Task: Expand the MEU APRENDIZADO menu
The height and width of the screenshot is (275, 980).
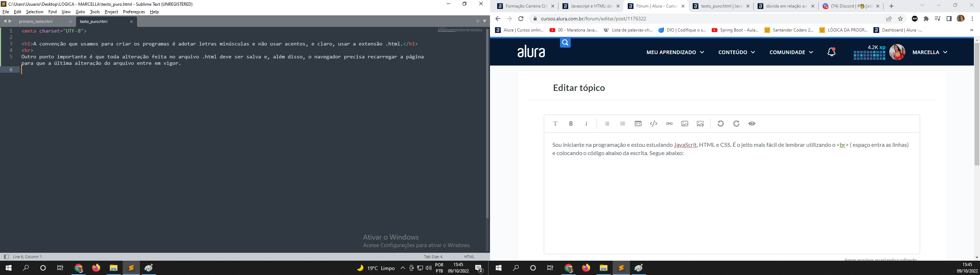Action: click(x=675, y=52)
